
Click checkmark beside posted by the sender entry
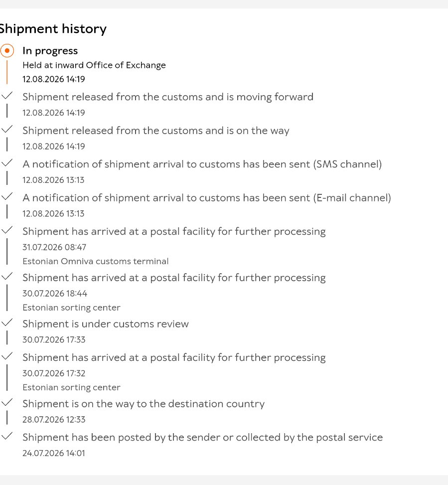point(7,436)
